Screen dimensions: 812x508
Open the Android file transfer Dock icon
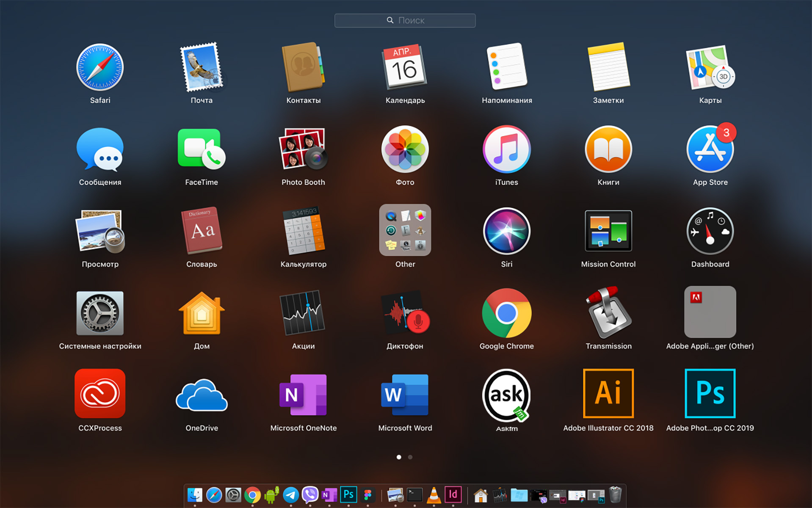tap(272, 495)
